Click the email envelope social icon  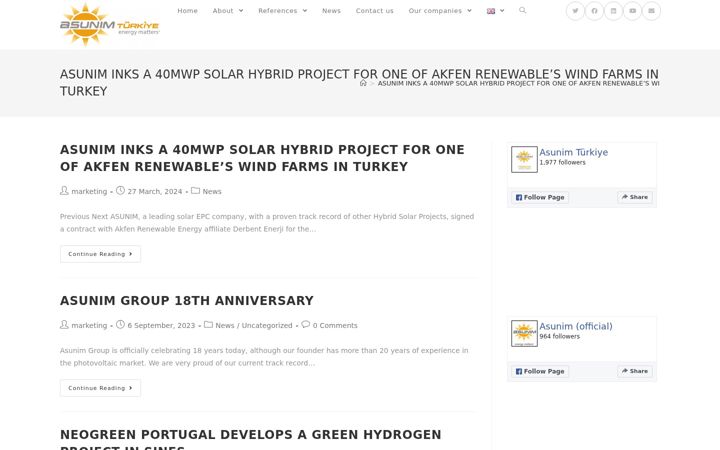(652, 11)
